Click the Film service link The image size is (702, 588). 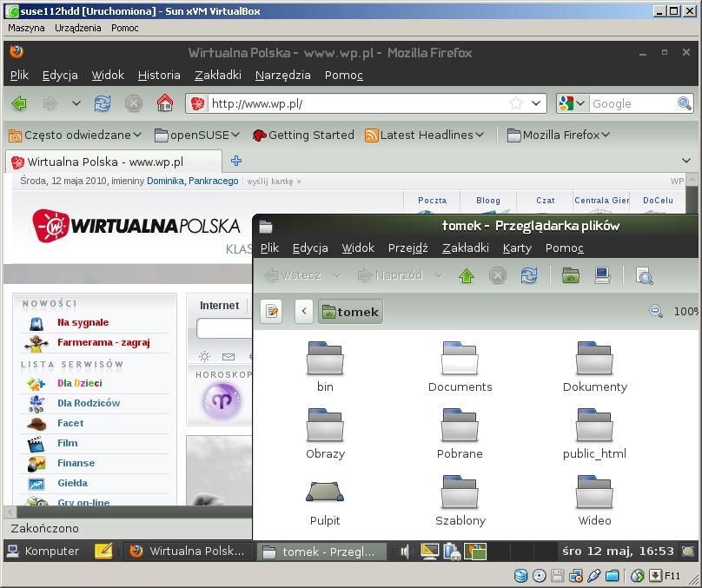68,443
